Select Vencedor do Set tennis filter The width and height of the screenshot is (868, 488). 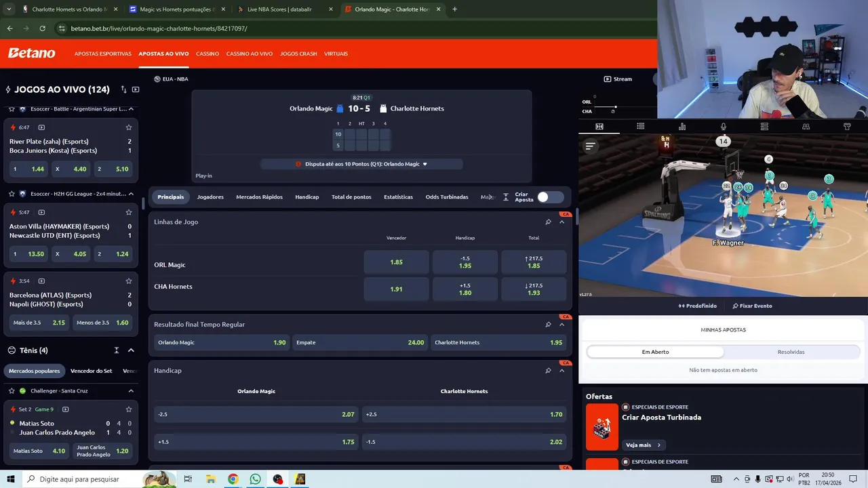click(x=92, y=371)
